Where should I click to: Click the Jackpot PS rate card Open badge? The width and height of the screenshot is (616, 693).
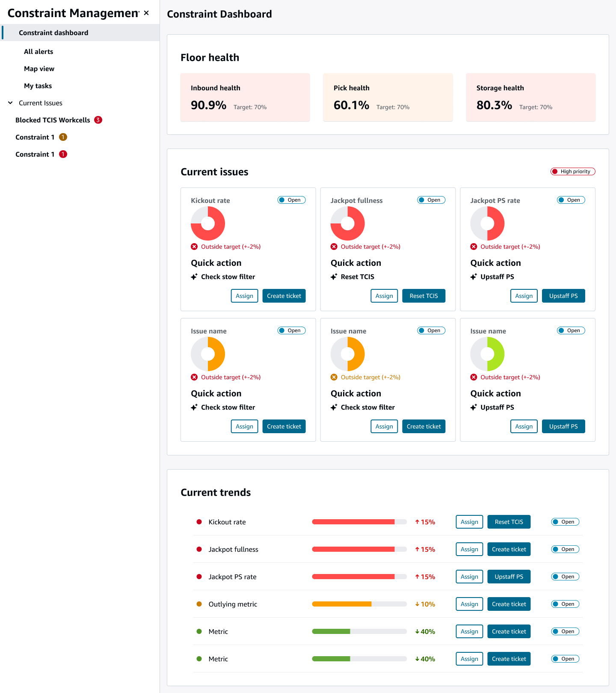571,200
